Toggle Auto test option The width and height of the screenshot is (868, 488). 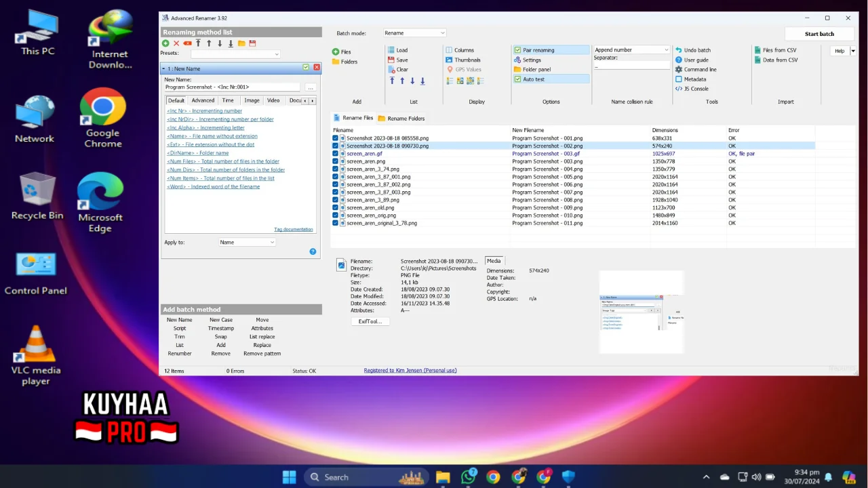pos(551,79)
